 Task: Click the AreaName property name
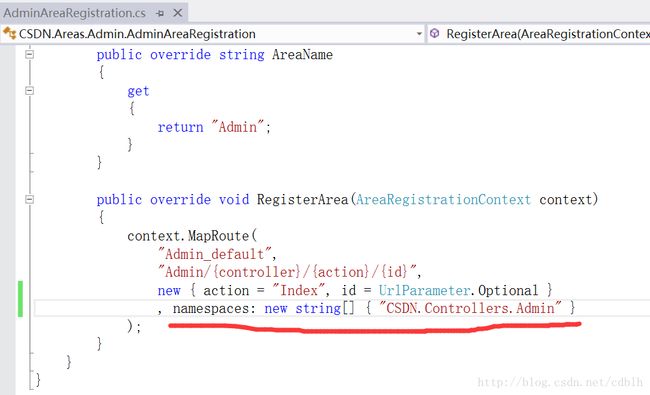(302, 55)
